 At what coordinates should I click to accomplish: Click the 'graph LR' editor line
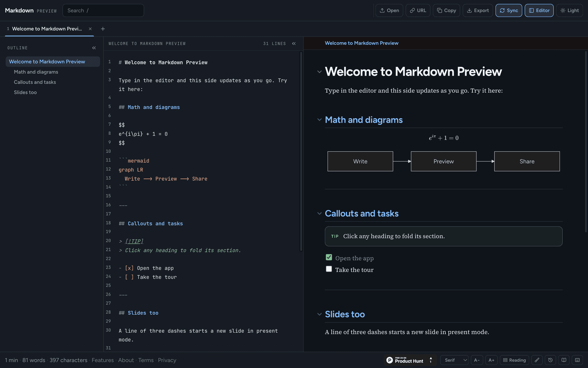pyautogui.click(x=131, y=170)
